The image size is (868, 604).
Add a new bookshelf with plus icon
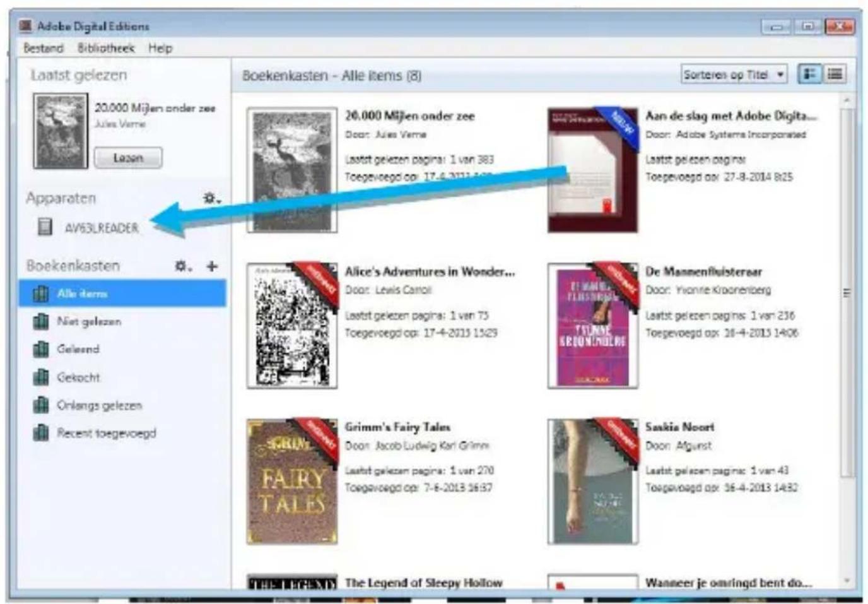(212, 266)
